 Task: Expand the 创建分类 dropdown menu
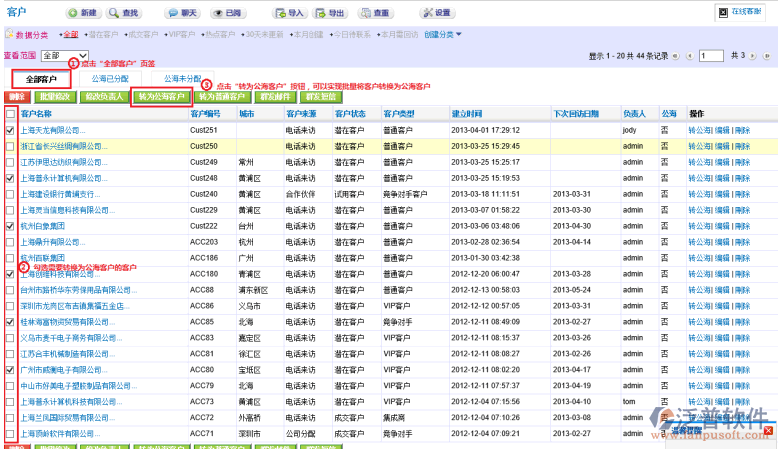tap(442, 35)
